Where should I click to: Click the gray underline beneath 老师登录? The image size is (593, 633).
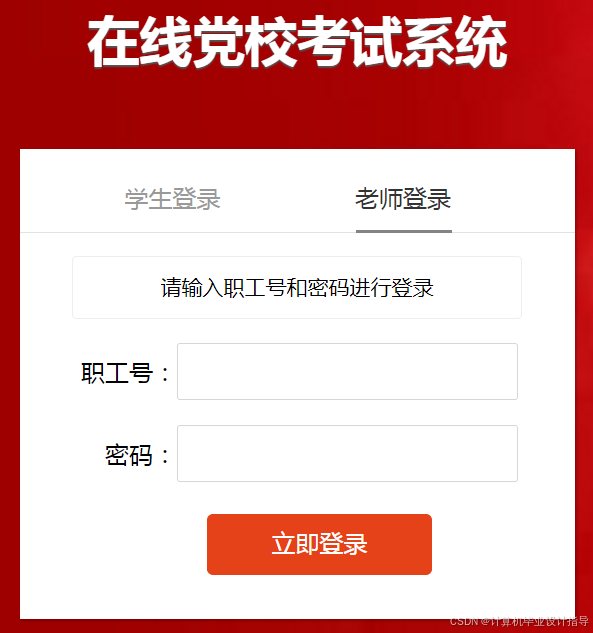click(404, 231)
